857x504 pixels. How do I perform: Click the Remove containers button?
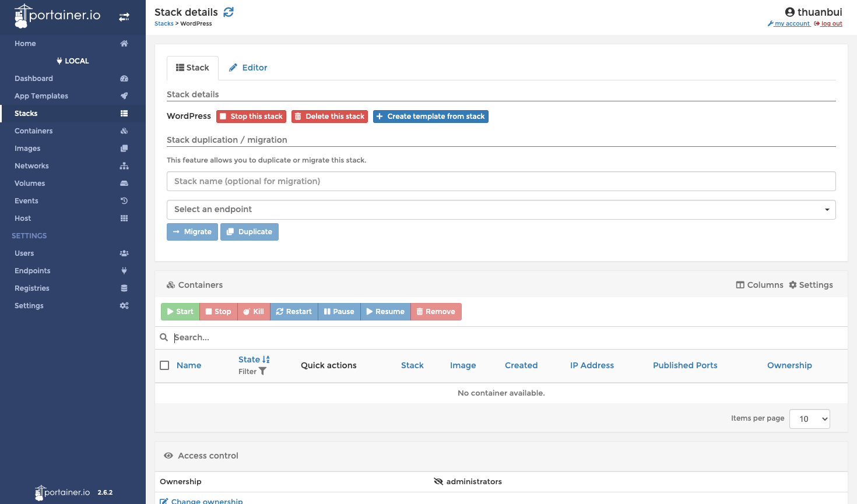(x=436, y=312)
